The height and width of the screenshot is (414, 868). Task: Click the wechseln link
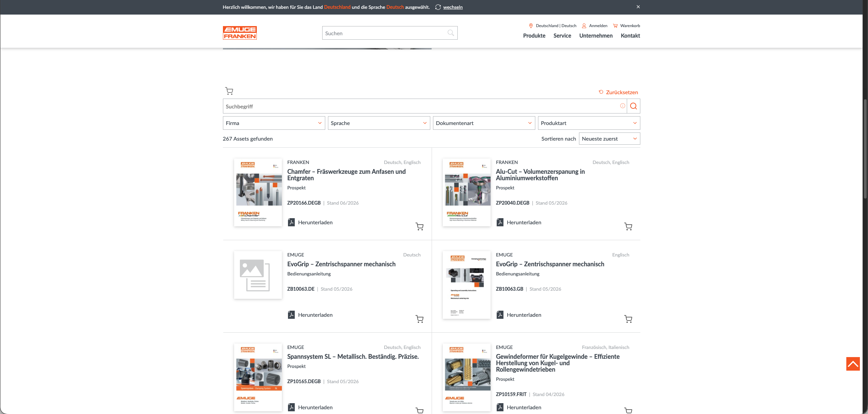(x=453, y=7)
